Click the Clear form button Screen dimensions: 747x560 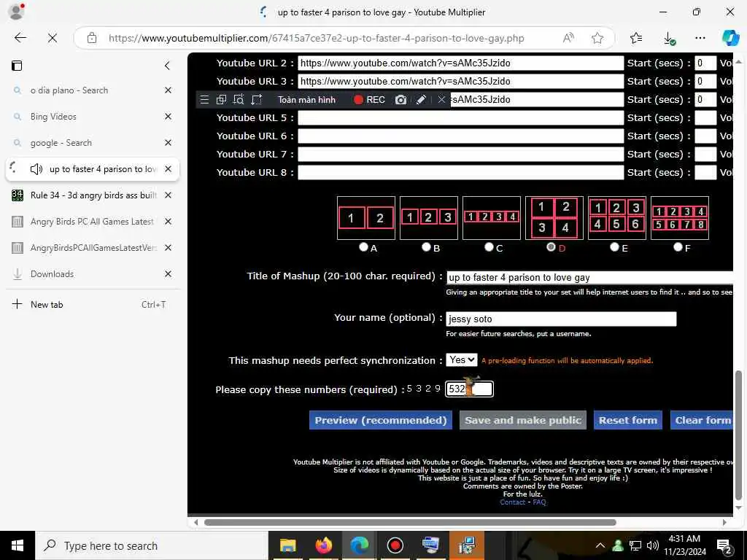point(702,420)
